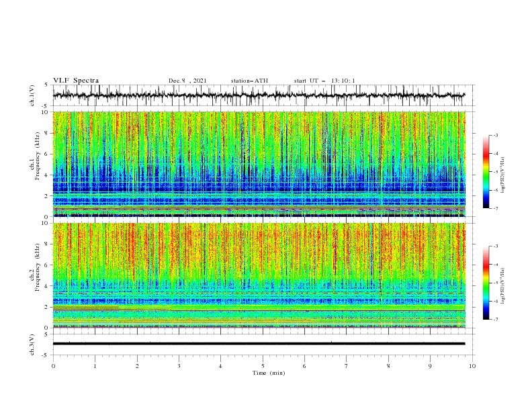532x411 pixels.
Task: Click the time-axis tick label "4"
Action: click(x=220, y=366)
